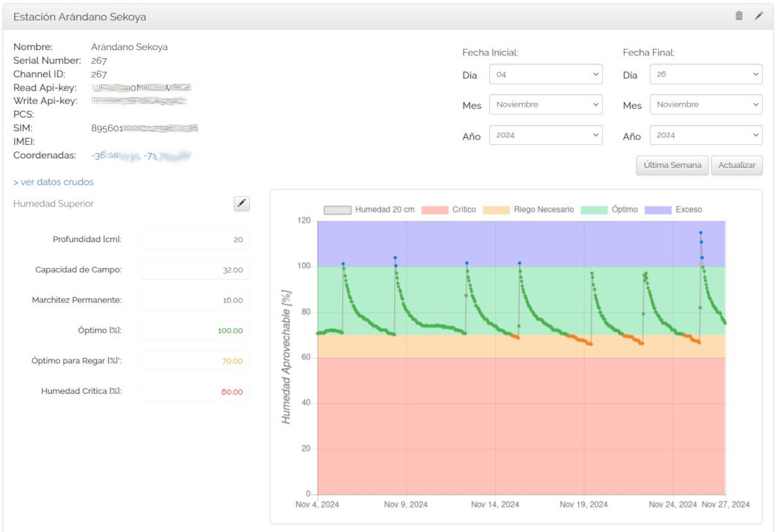
Task: Open the Fecha Inicial Mes dropdown
Action: 545,105
